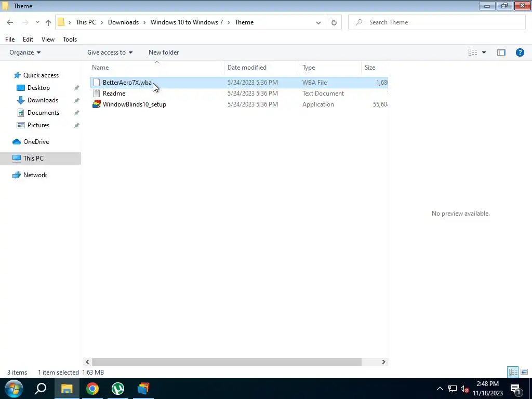
Task: Select the WindowBlinds10_setup application icon
Action: click(x=97, y=104)
